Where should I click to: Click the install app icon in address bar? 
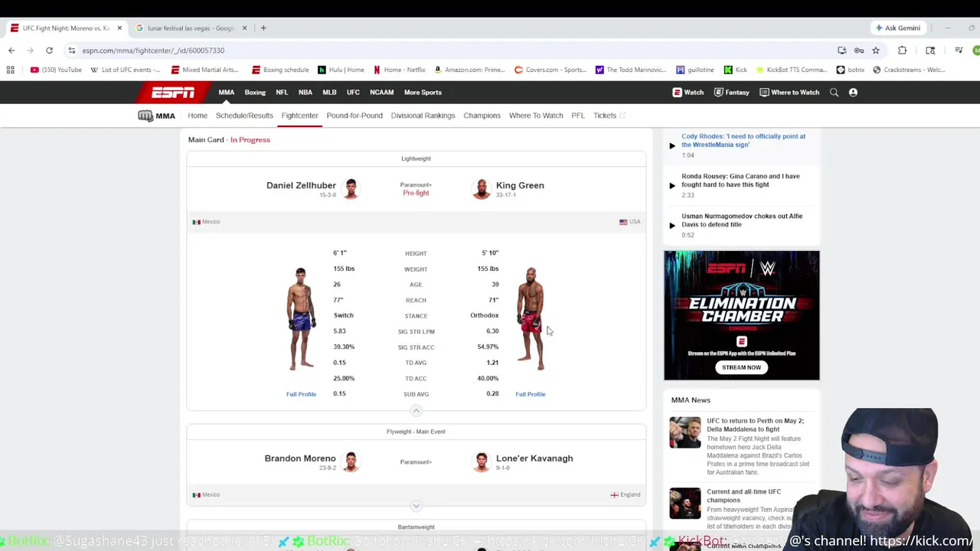[x=842, y=51]
